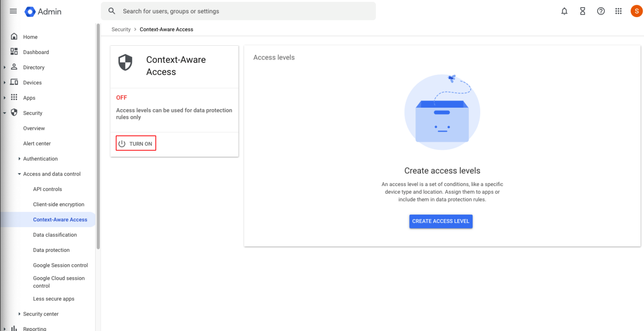
Task: Open the Google apps grid launcher
Action: point(618,11)
